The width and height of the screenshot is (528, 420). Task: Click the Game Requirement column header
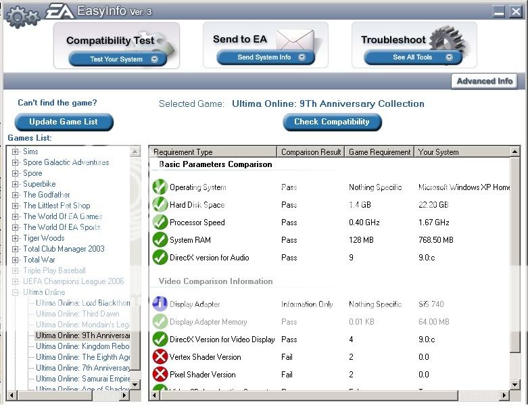[379, 152]
